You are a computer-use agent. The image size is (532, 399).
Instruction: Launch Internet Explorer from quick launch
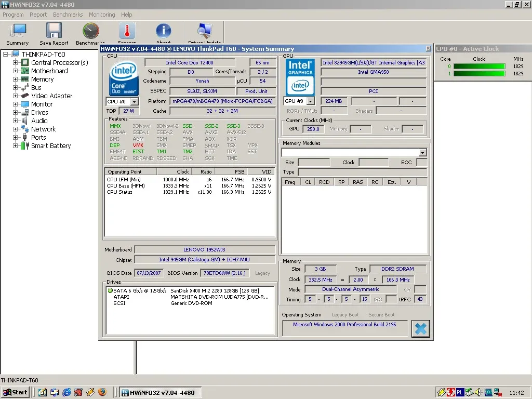click(x=66, y=392)
